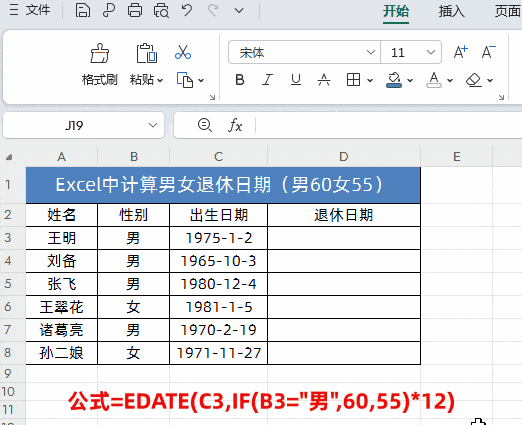The image size is (522, 425).
Task: Click the Copy icon
Action: click(x=185, y=80)
